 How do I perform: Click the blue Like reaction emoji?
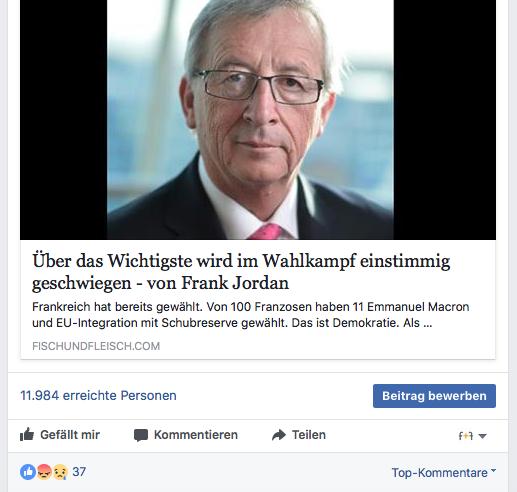click(x=28, y=472)
